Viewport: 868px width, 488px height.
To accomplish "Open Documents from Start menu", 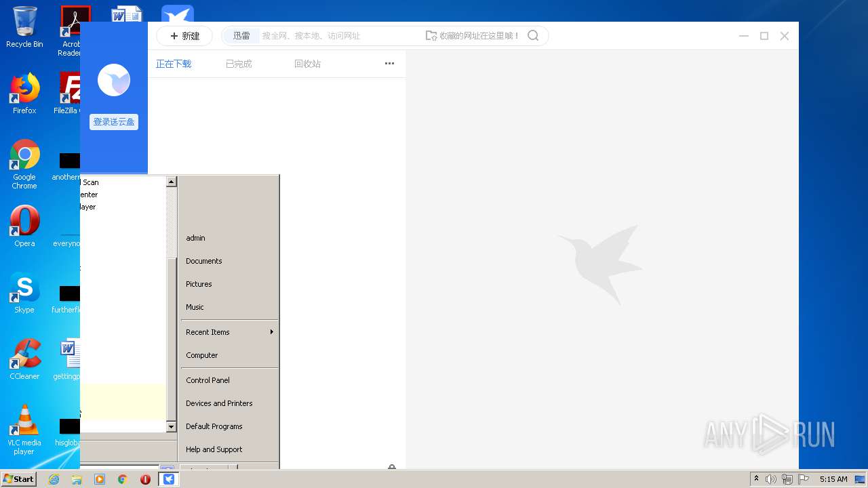I will point(203,261).
